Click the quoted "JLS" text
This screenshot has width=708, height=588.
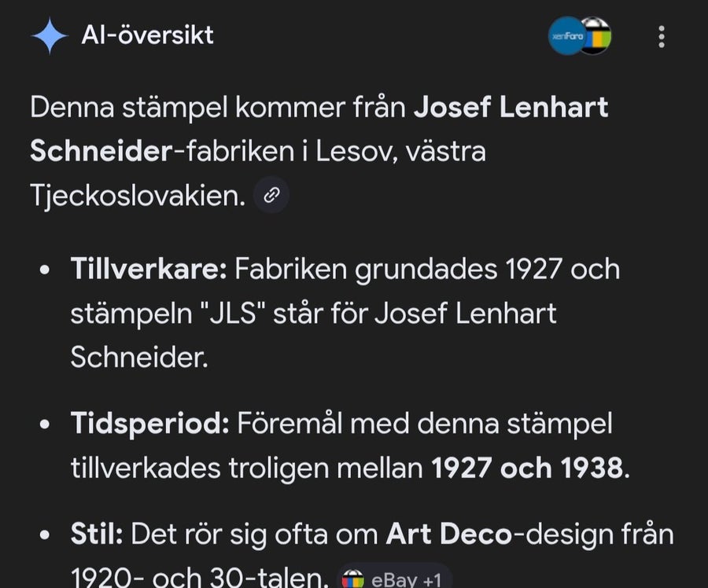[x=232, y=313]
